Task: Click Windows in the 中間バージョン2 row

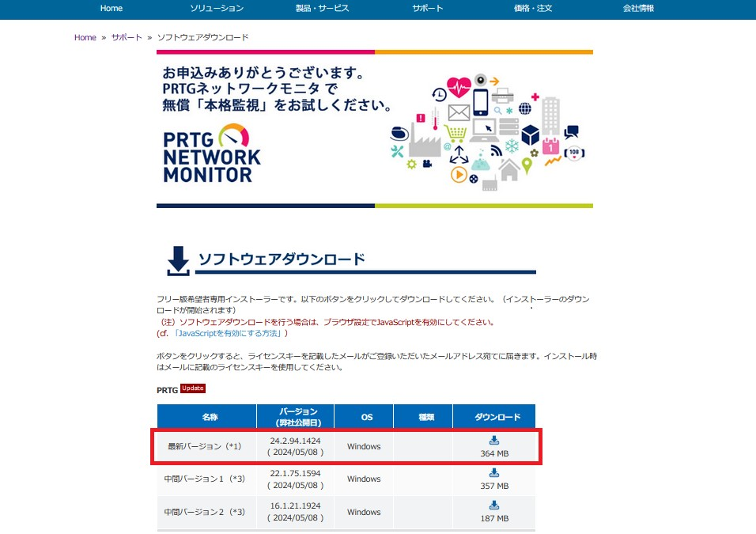Action: point(364,512)
